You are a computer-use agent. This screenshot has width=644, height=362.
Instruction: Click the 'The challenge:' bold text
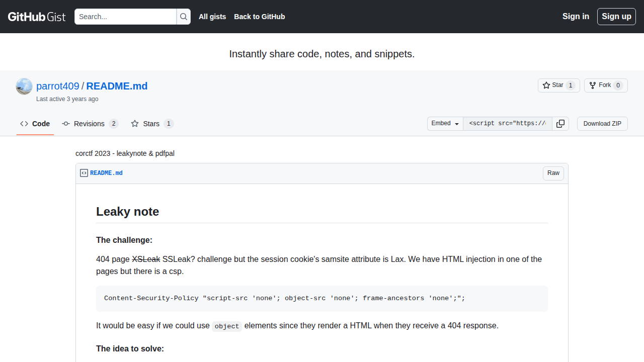[x=124, y=240]
